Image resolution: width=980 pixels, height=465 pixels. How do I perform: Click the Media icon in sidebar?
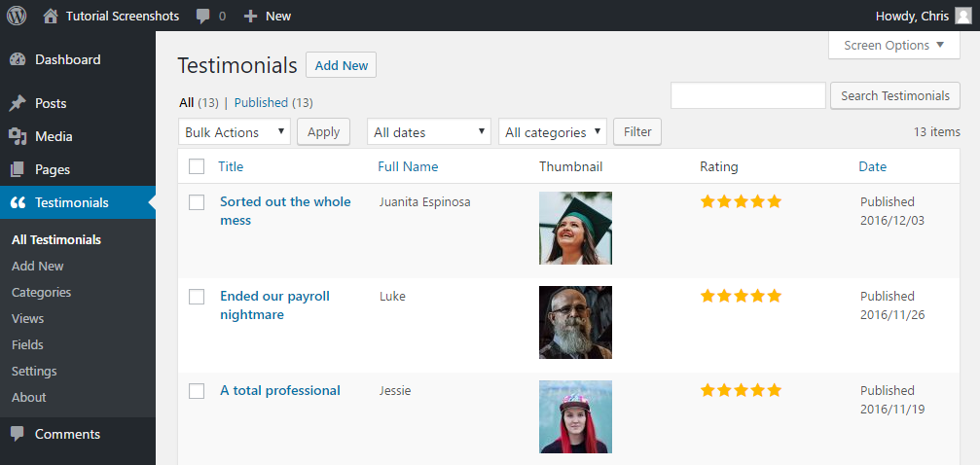[18, 136]
